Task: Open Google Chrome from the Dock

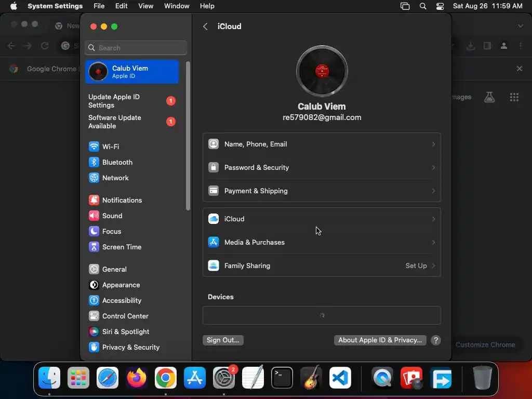Action: (166, 378)
